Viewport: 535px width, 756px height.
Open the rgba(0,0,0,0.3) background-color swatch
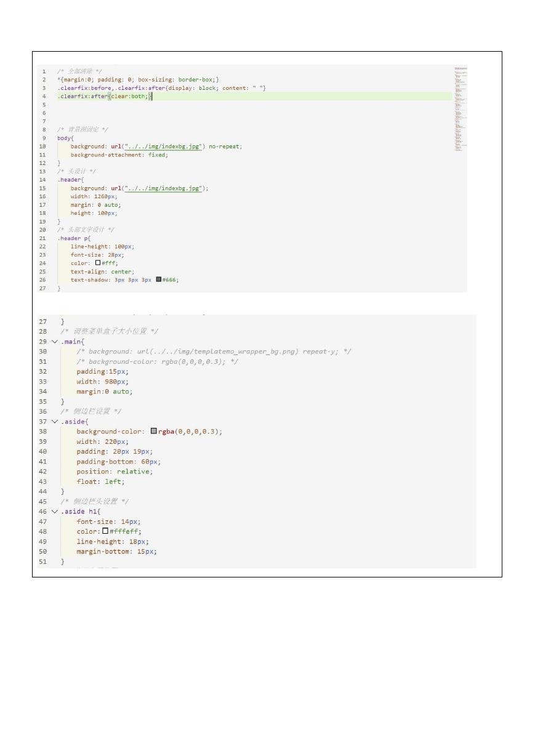[x=154, y=432]
